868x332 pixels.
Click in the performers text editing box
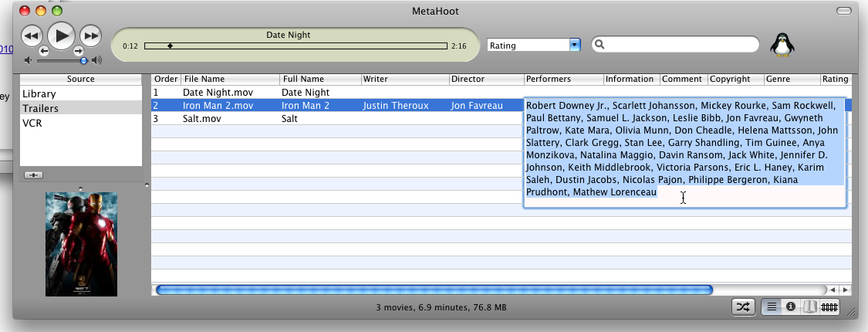coord(685,153)
